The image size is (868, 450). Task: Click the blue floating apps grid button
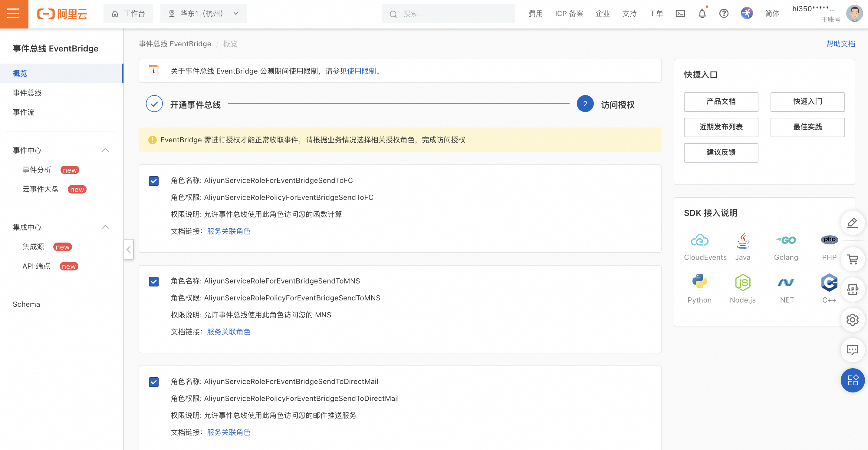(x=852, y=380)
